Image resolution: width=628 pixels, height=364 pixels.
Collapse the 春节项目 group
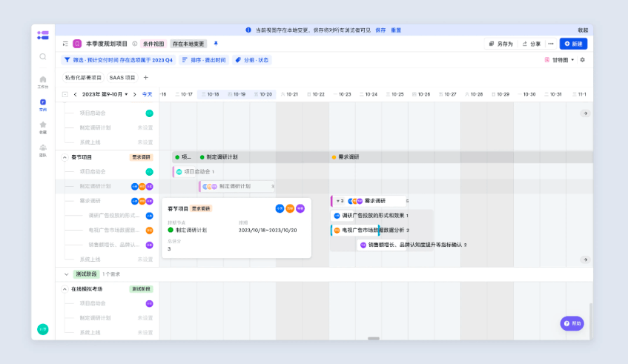point(65,157)
